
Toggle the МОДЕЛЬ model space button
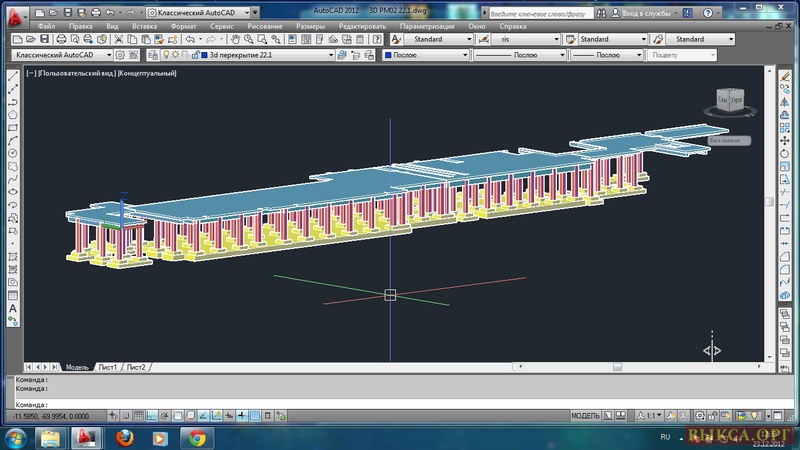[585, 415]
